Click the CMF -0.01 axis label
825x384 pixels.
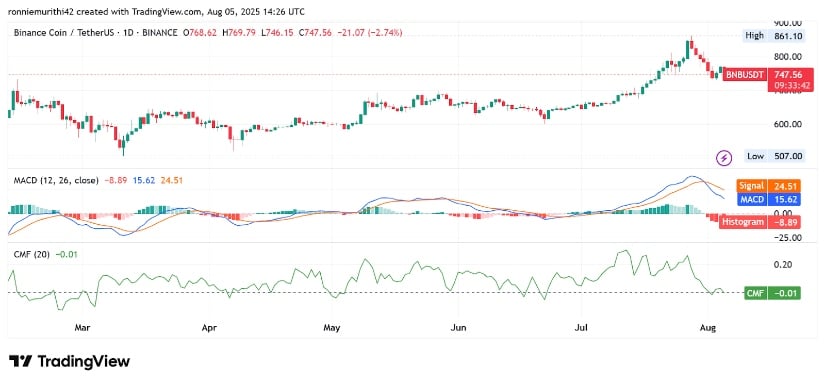click(x=772, y=293)
